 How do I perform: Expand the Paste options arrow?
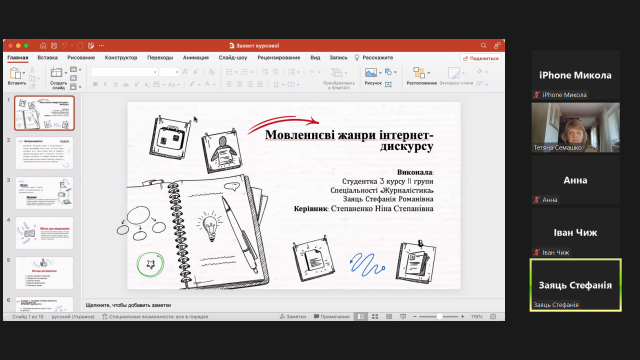coord(24,73)
